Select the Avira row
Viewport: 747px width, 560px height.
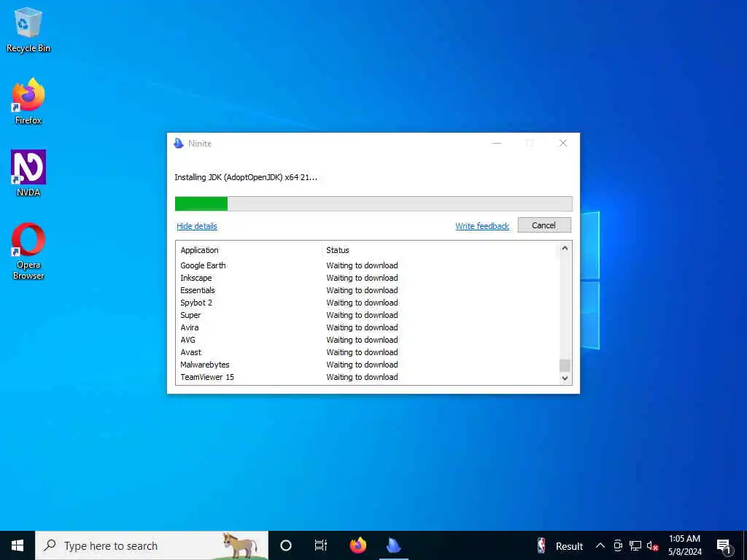pos(367,327)
